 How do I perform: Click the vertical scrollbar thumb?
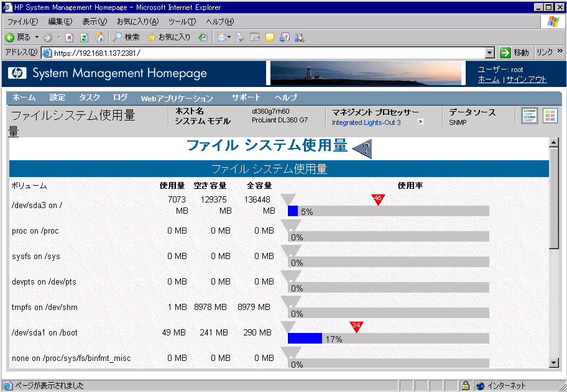[553, 198]
